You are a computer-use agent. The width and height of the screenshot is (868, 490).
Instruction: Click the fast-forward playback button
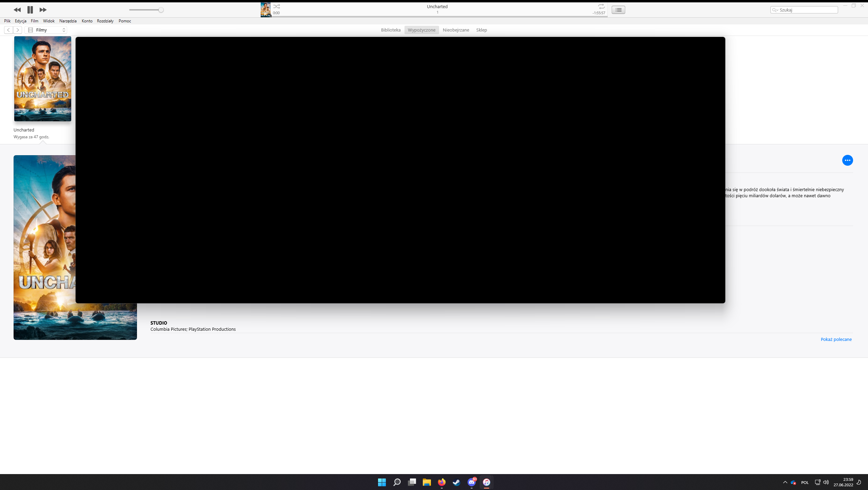click(x=43, y=10)
